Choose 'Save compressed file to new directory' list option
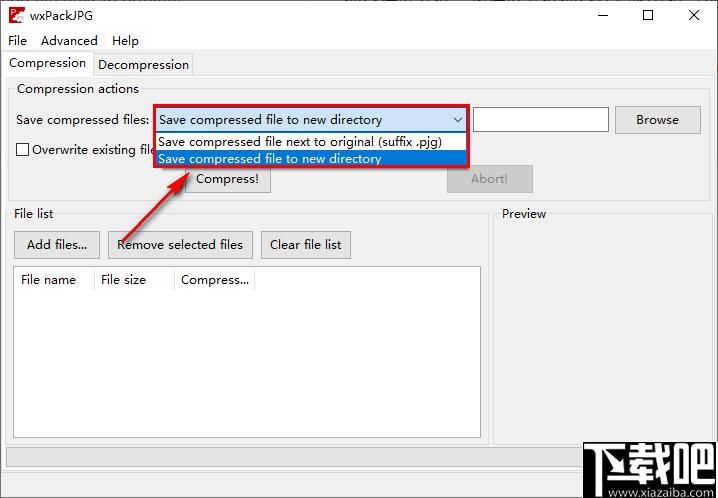Image resolution: width=718 pixels, height=498 pixels. (311, 159)
